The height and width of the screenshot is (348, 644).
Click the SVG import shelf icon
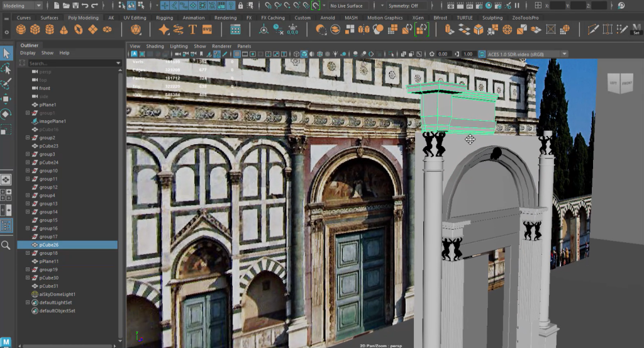(207, 30)
